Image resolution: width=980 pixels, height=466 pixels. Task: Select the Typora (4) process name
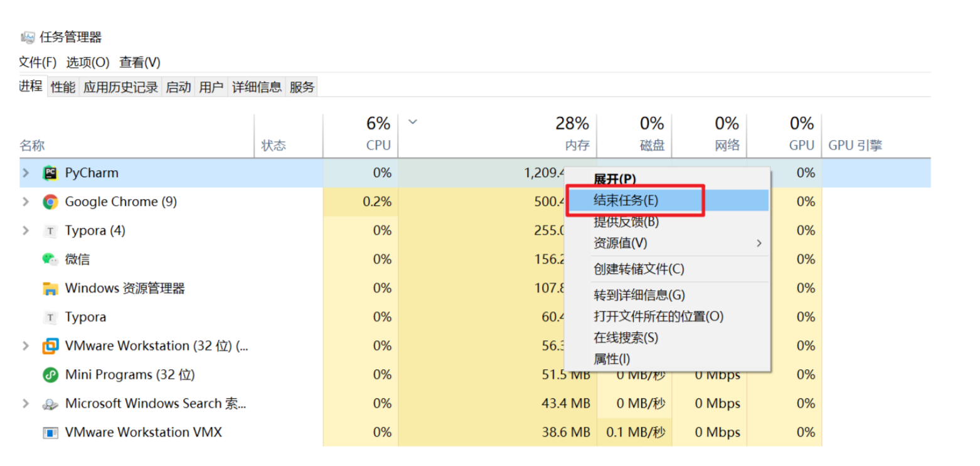coord(95,230)
